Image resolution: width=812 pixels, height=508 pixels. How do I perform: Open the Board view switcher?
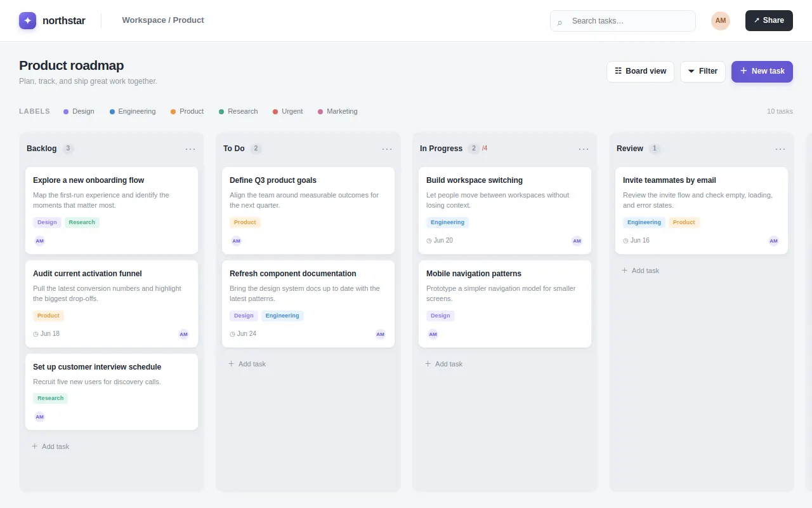[x=640, y=71]
